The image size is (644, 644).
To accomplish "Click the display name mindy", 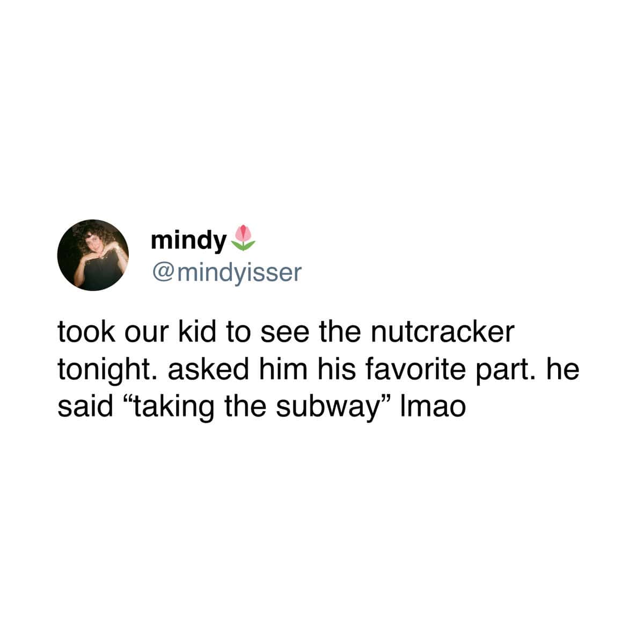I will tap(188, 242).
